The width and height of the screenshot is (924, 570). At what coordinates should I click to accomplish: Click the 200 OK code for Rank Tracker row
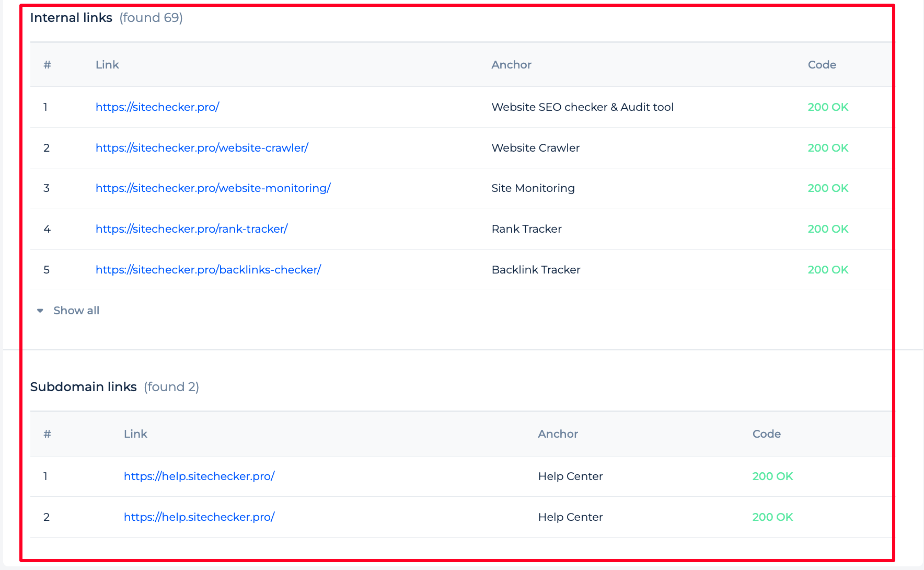click(828, 229)
